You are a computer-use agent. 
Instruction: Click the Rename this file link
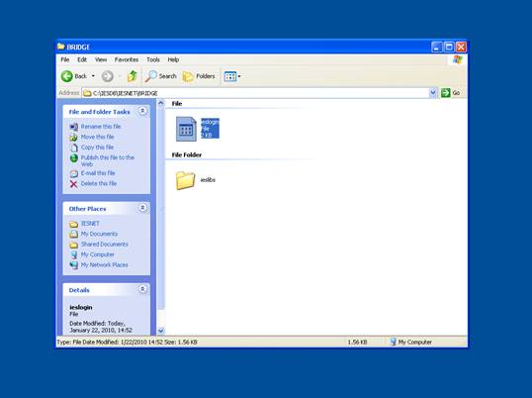click(101, 127)
